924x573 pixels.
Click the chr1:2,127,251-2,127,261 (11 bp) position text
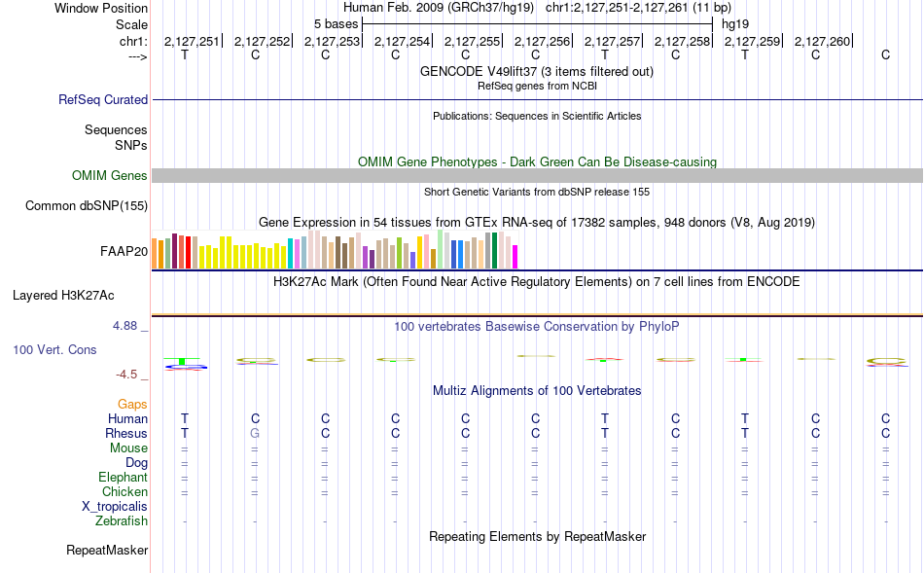click(x=638, y=8)
